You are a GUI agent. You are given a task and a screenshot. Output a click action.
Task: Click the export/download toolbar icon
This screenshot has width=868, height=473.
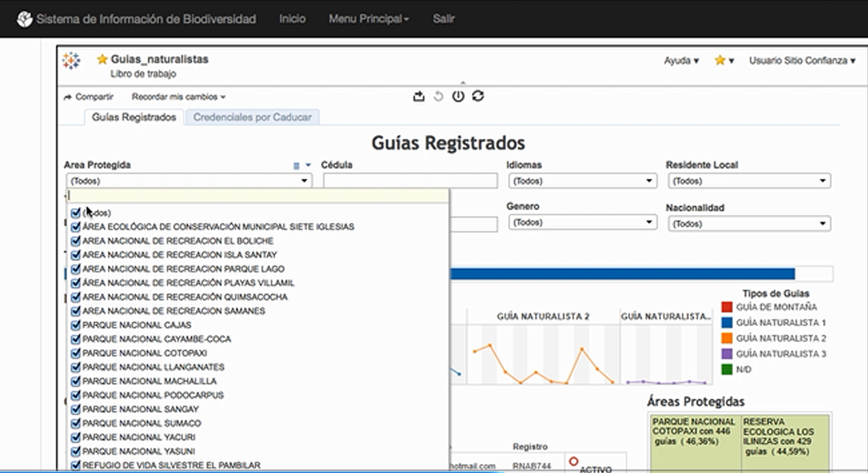click(418, 96)
